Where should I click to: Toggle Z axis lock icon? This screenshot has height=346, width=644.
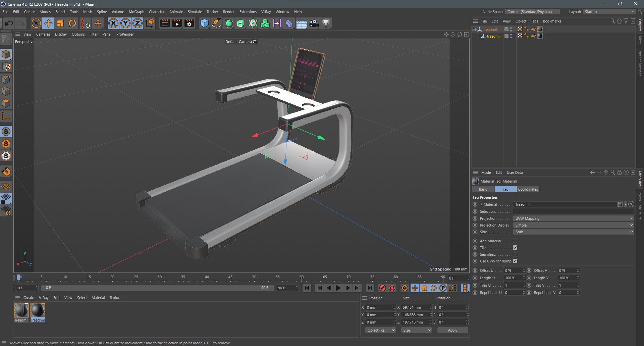[138, 23]
